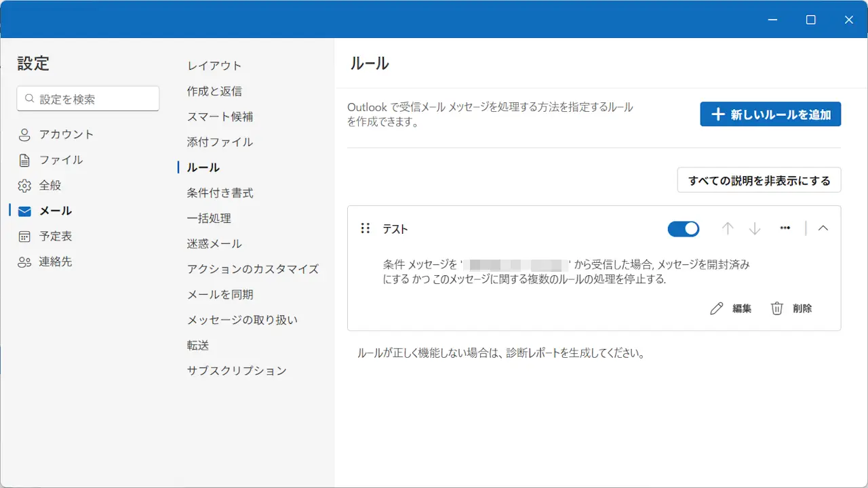The image size is (868, 488).
Task: Open the 予定表 calendar category
Action: pos(56,237)
